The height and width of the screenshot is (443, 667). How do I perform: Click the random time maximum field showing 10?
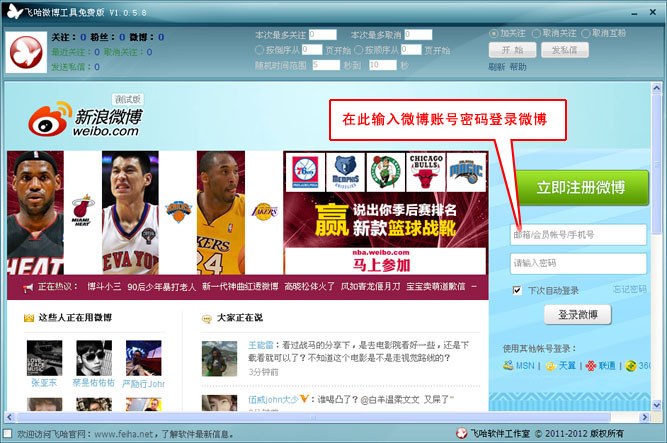click(x=383, y=65)
